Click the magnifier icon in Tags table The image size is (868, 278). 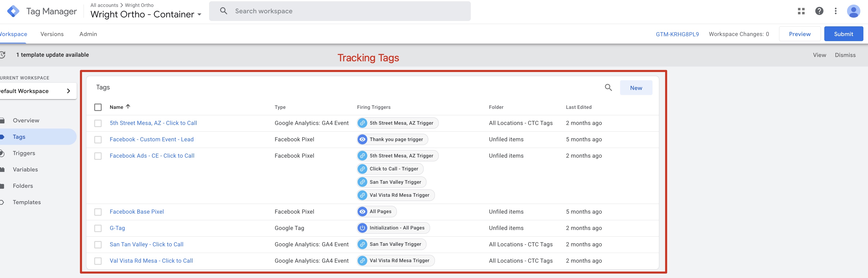[608, 88]
